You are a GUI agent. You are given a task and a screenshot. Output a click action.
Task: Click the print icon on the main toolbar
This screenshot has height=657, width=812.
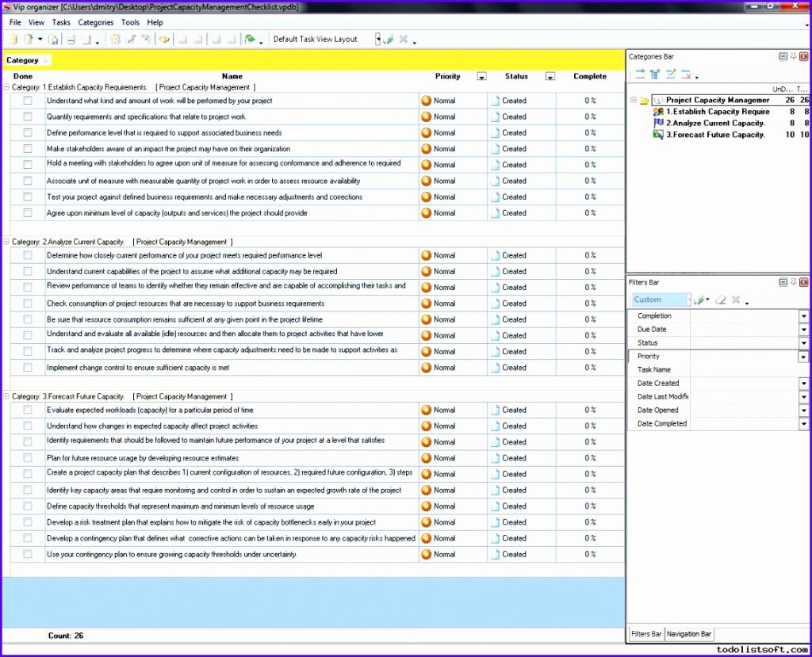click(x=71, y=38)
